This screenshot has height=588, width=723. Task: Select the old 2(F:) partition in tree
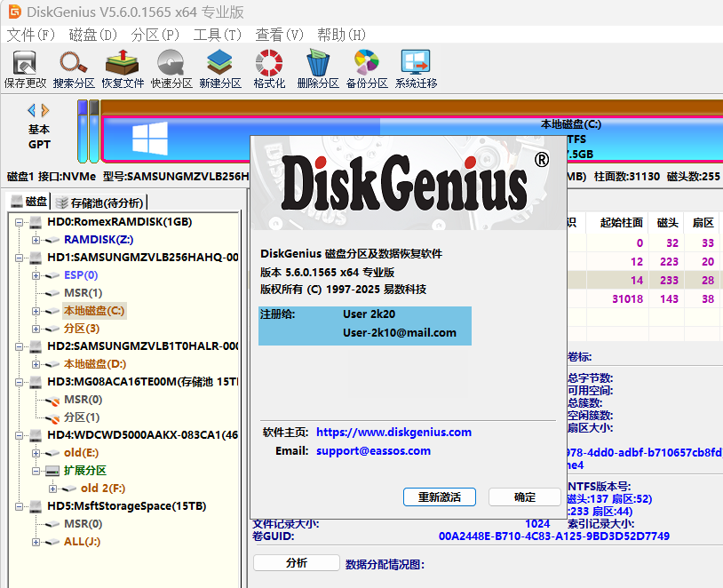[103, 489]
